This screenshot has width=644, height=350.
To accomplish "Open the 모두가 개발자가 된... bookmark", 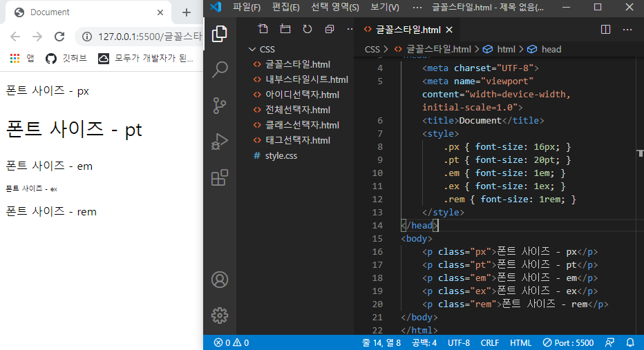I will tap(145, 58).
